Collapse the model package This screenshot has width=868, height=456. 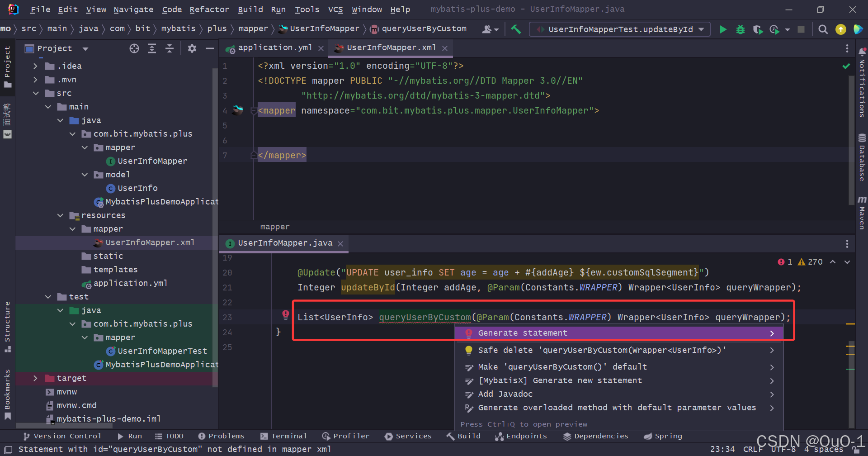point(85,175)
